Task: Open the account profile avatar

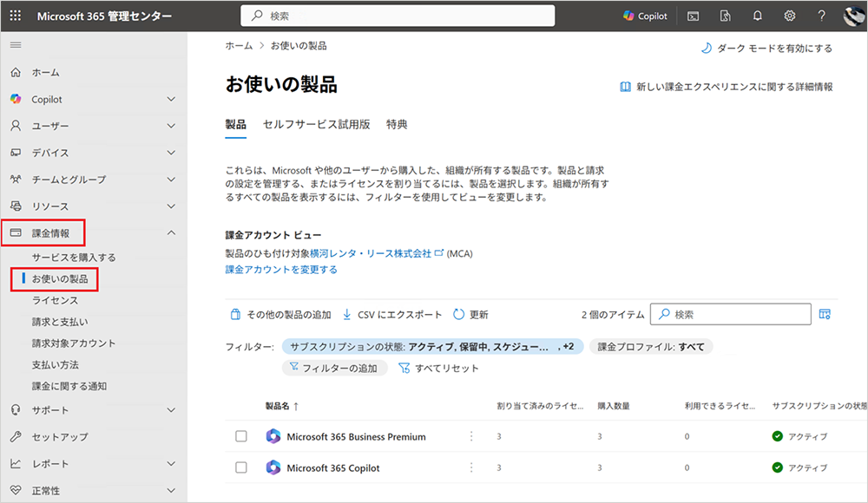Action: 854,16
